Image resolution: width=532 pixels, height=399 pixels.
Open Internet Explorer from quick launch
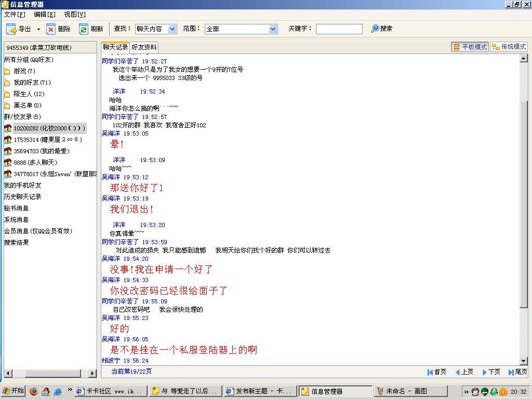tap(57, 391)
